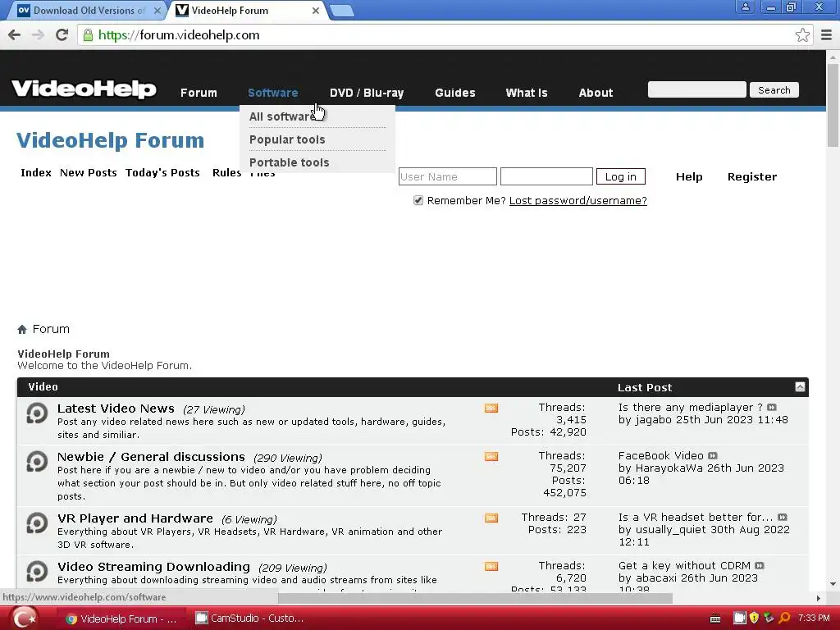Click Lost password/username link
The image size is (840, 630).
click(x=578, y=200)
